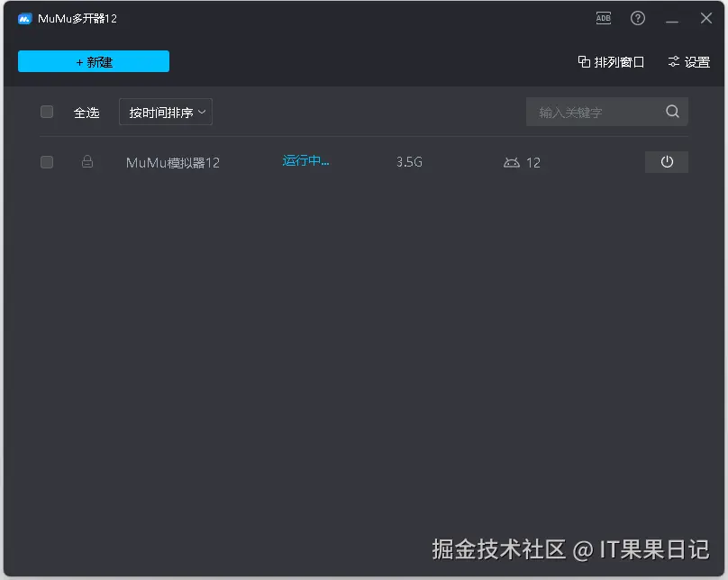Close the MuMu多开器12 window

point(706,18)
